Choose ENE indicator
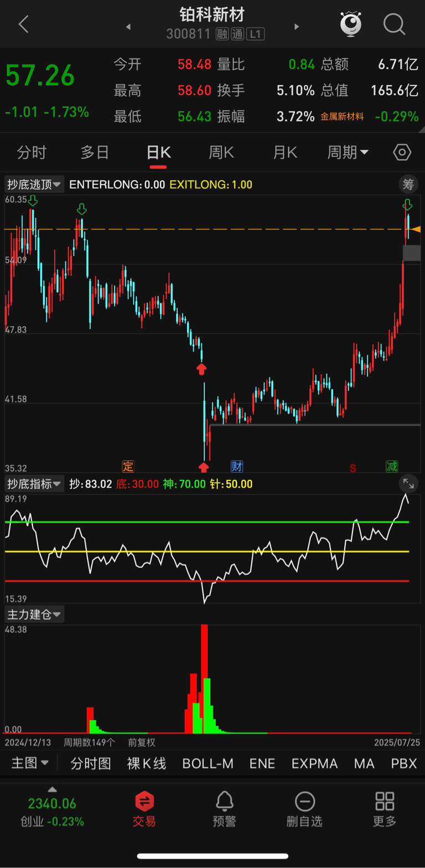The height and width of the screenshot is (868, 425). [262, 764]
